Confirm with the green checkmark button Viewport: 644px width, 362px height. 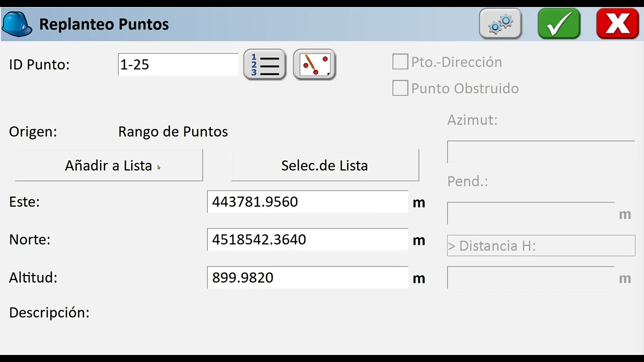(x=559, y=24)
